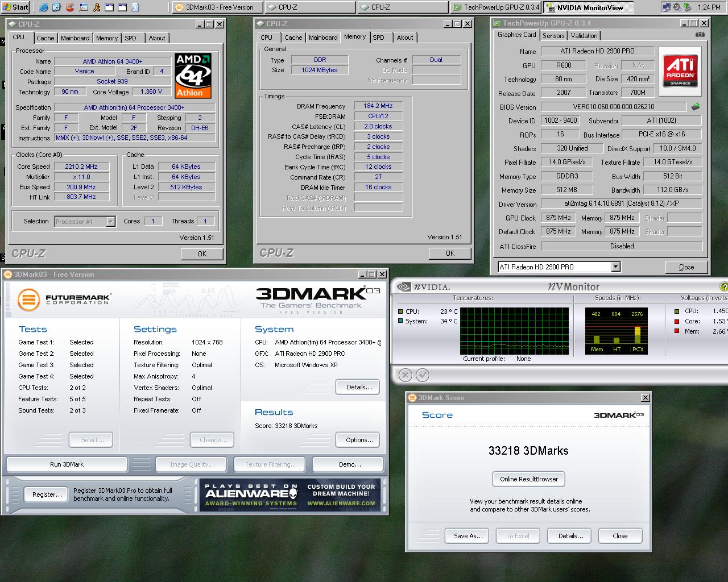
Task: Click Close button in GPU-Z
Action: (686, 267)
